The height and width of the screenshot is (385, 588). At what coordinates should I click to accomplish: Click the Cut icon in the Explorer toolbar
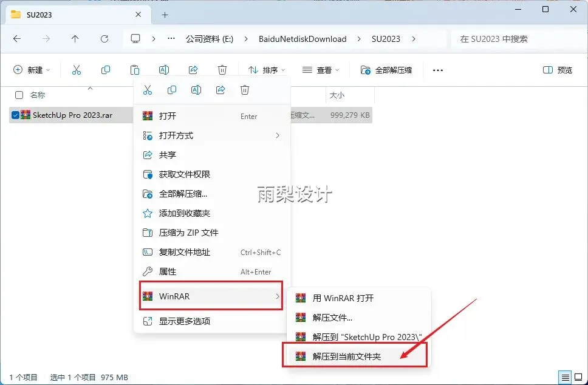(x=77, y=70)
